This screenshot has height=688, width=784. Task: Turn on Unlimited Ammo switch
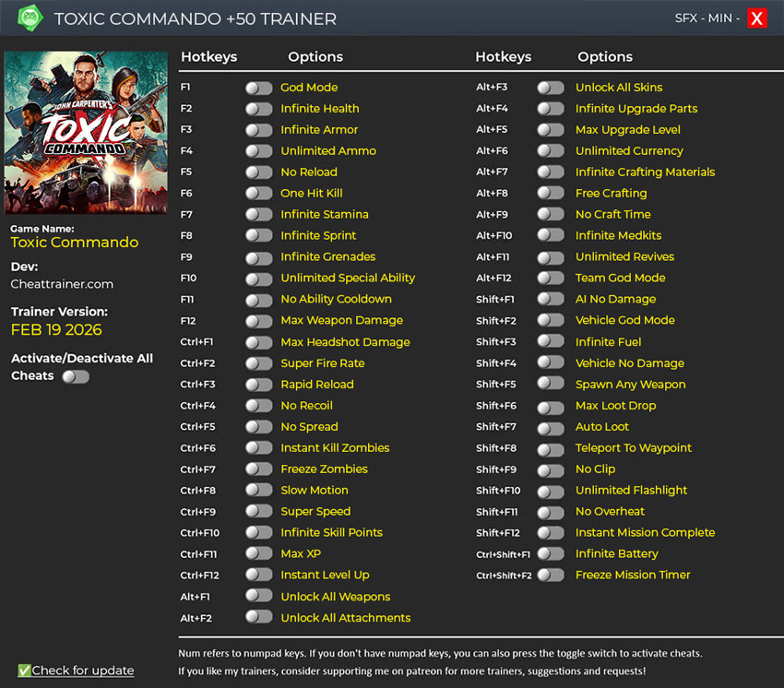click(258, 151)
